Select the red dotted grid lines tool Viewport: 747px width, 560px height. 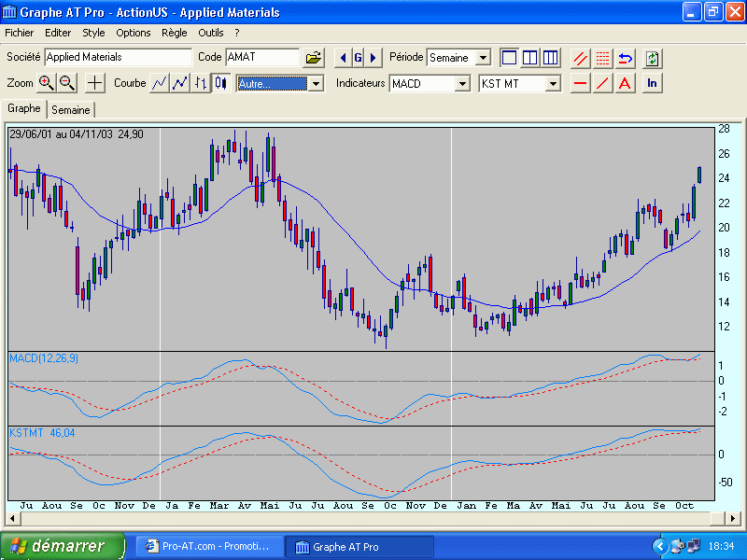(x=602, y=59)
